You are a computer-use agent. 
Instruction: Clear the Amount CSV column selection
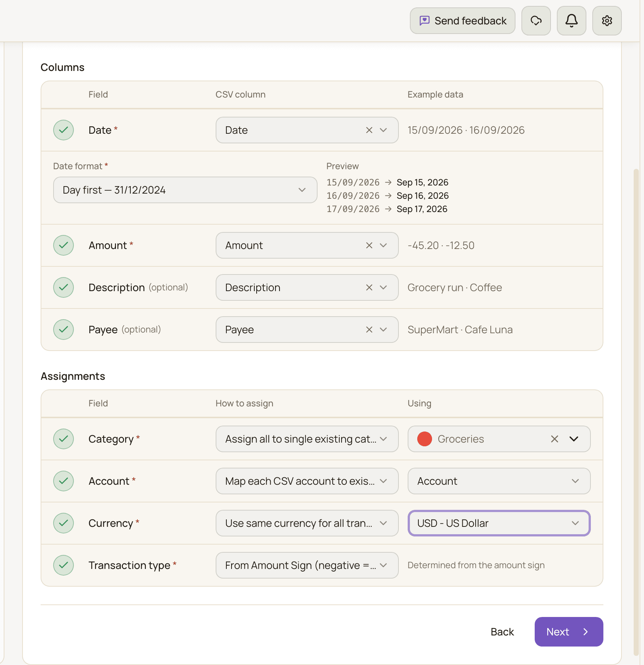pyautogui.click(x=369, y=245)
